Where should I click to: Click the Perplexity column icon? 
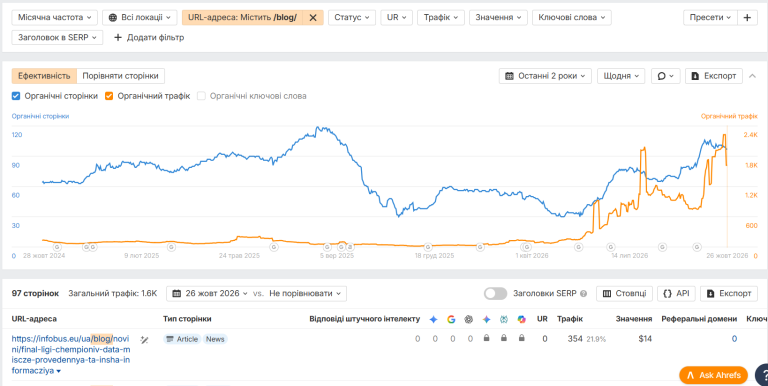click(x=504, y=319)
